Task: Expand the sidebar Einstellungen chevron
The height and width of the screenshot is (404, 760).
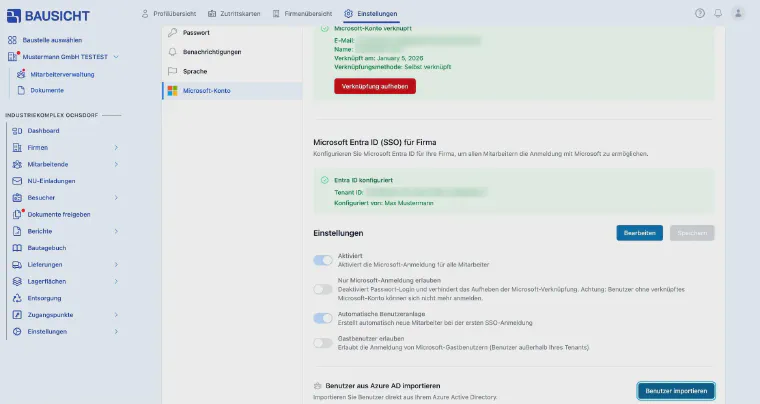Action: click(x=116, y=331)
